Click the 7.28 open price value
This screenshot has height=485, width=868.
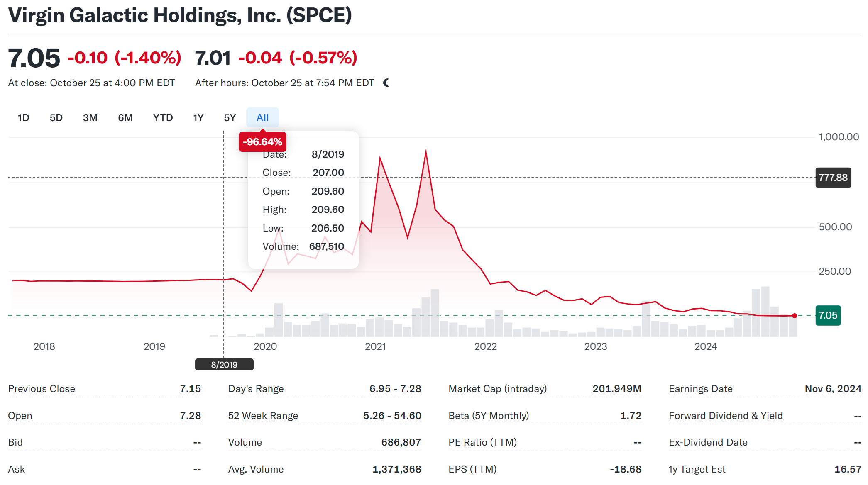[191, 416]
